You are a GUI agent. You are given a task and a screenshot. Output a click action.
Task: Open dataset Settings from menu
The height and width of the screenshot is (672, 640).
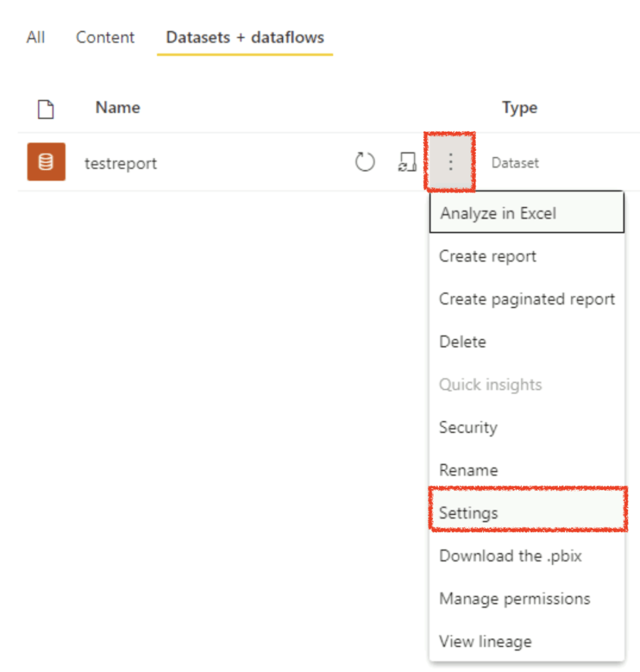point(469,513)
